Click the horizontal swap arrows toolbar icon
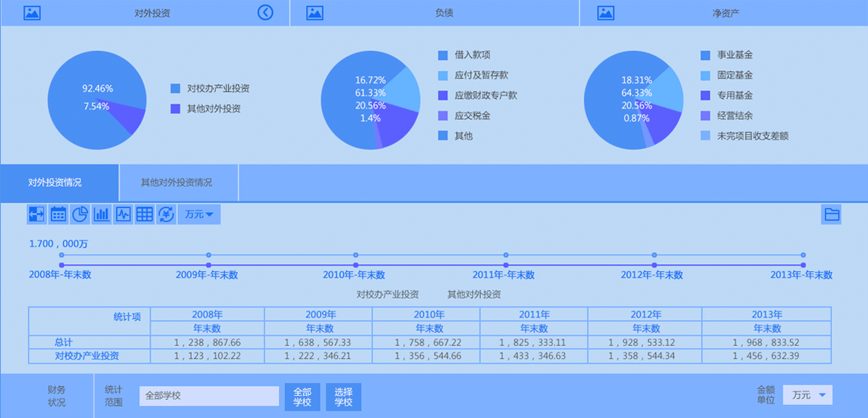The image size is (868, 418). coord(36,214)
